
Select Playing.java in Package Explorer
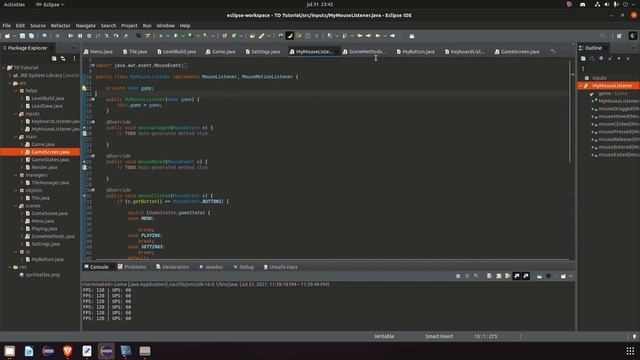[44, 229]
